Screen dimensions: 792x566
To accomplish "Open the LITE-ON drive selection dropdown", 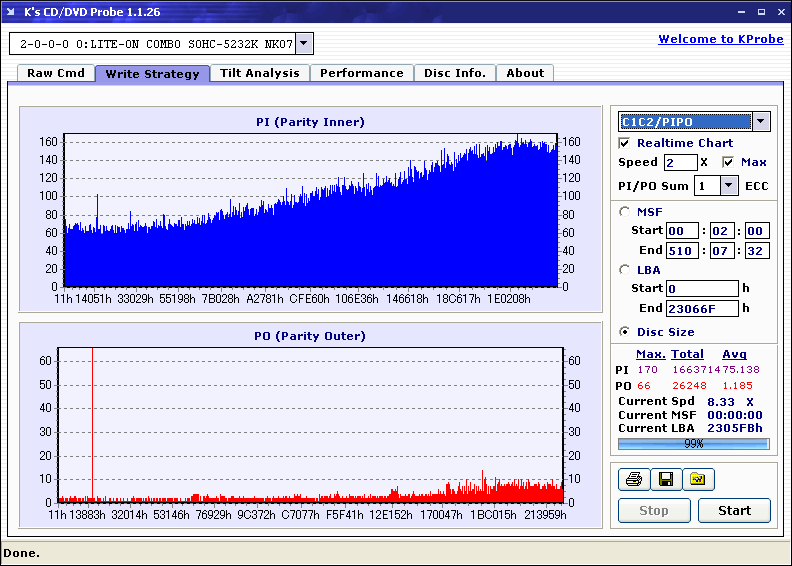I will [304, 43].
